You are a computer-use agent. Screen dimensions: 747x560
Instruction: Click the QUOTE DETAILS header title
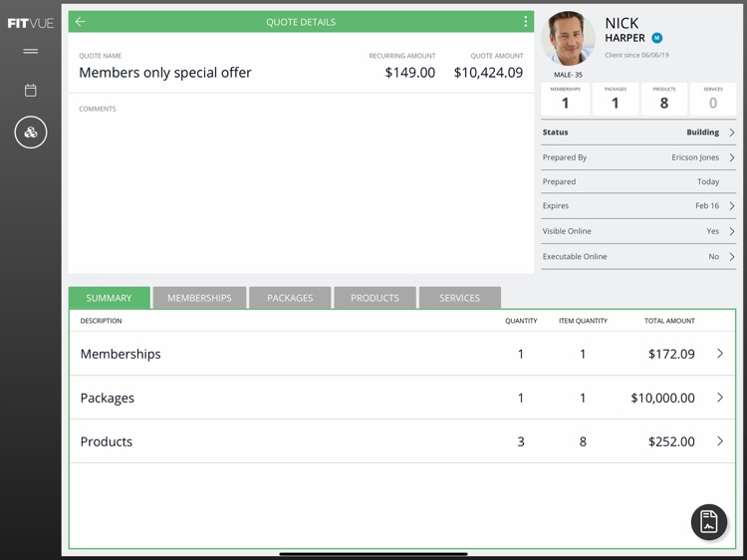pos(301,22)
